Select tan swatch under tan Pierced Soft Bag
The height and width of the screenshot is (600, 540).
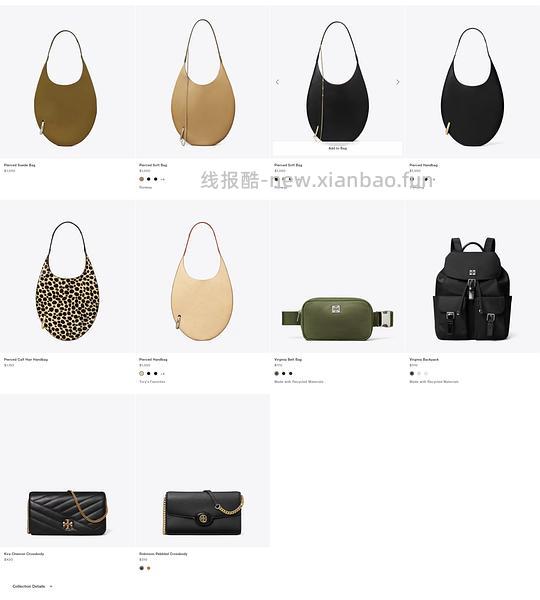(142, 179)
